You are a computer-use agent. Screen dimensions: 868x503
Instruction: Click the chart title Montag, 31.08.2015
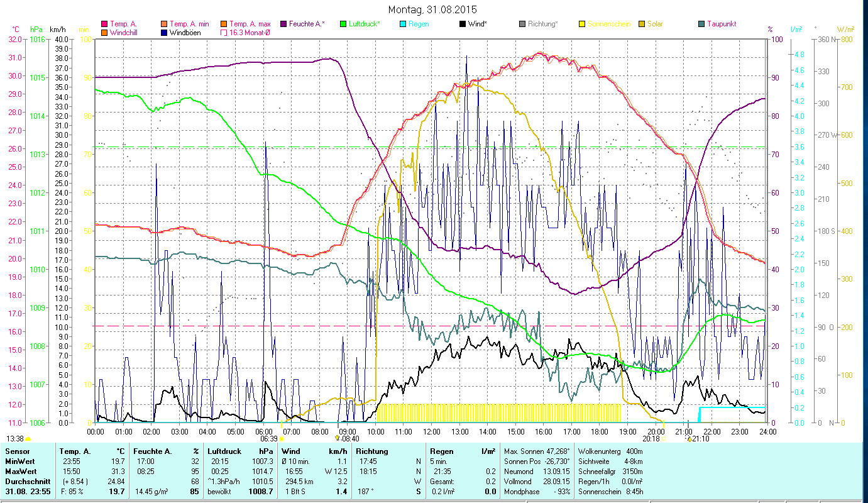(432, 9)
